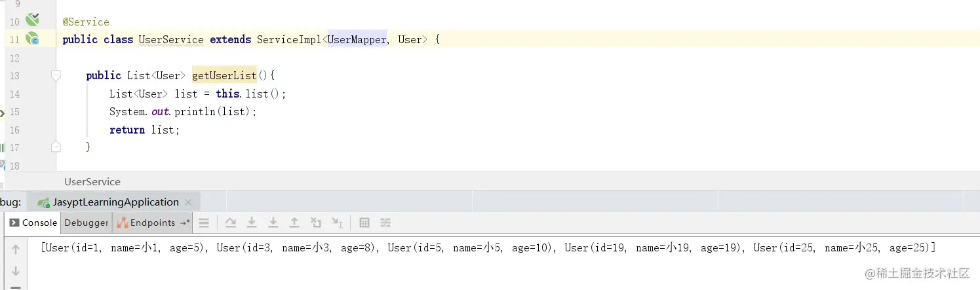Click the Step Into debugger icon
980x290 pixels.
(x=251, y=223)
